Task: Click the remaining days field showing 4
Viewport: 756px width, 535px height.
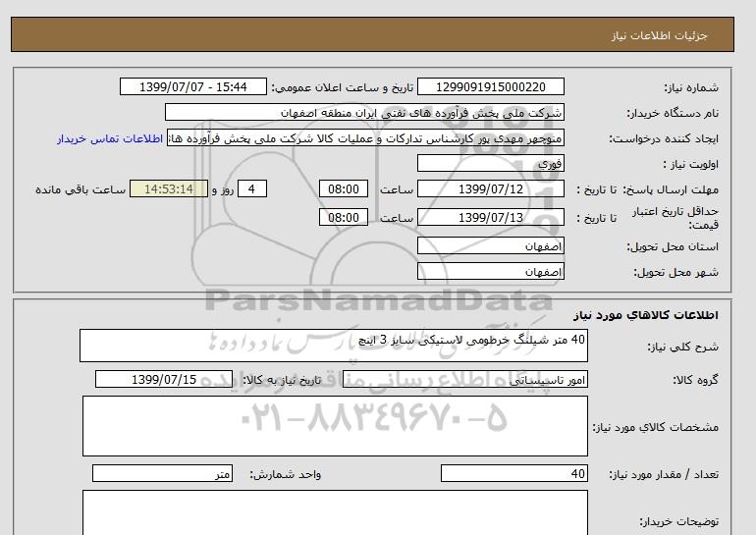Action: [251, 188]
